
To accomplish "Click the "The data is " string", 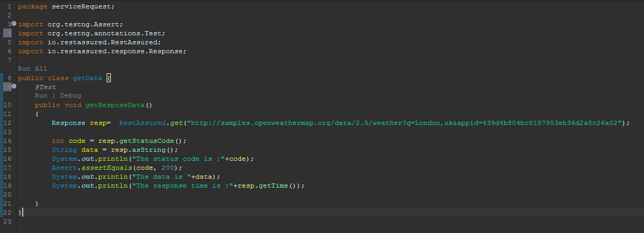I will pos(162,177).
